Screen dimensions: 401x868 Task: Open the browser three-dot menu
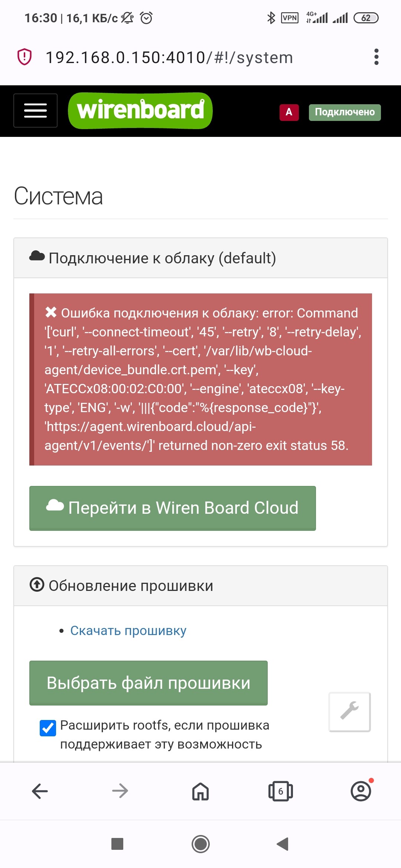click(x=376, y=57)
